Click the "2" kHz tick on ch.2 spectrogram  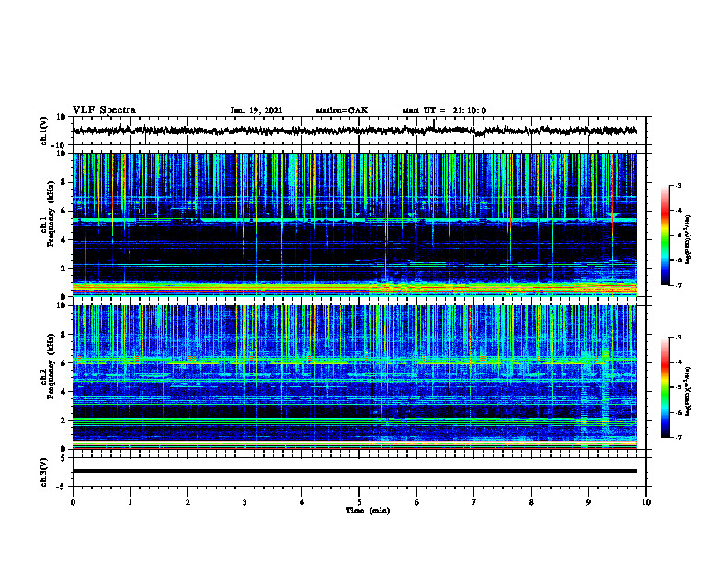click(x=64, y=420)
